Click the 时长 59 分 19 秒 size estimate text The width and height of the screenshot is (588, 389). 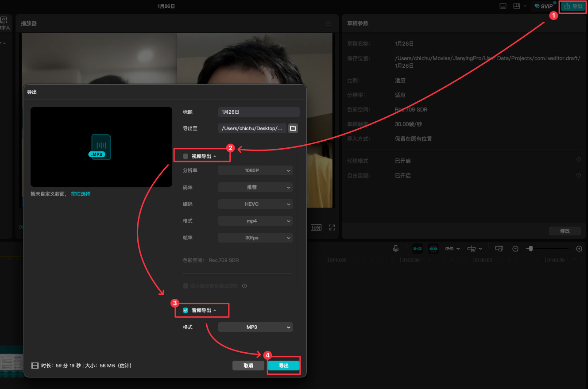(86, 366)
